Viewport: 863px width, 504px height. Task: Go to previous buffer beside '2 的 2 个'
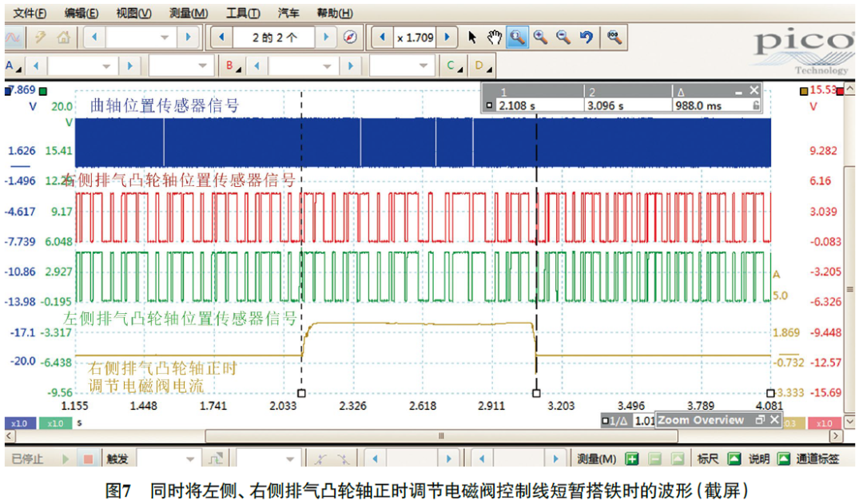[221, 38]
